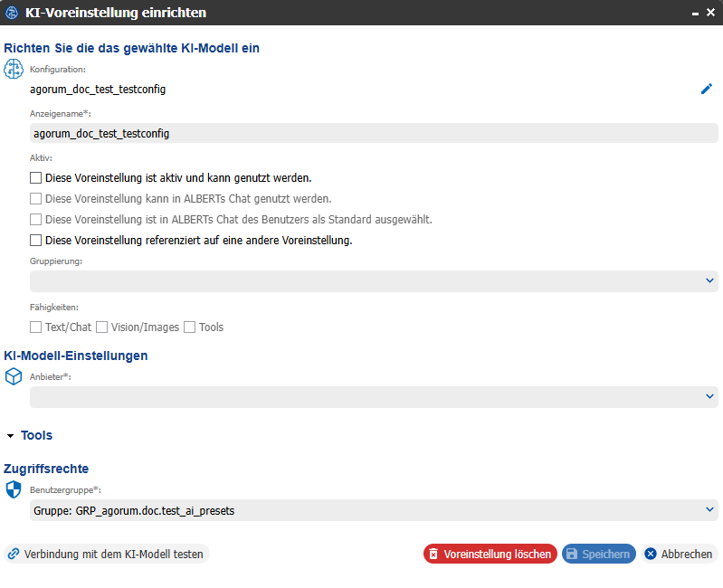
Task: Click the app logo in the title bar
Action: click(12, 13)
